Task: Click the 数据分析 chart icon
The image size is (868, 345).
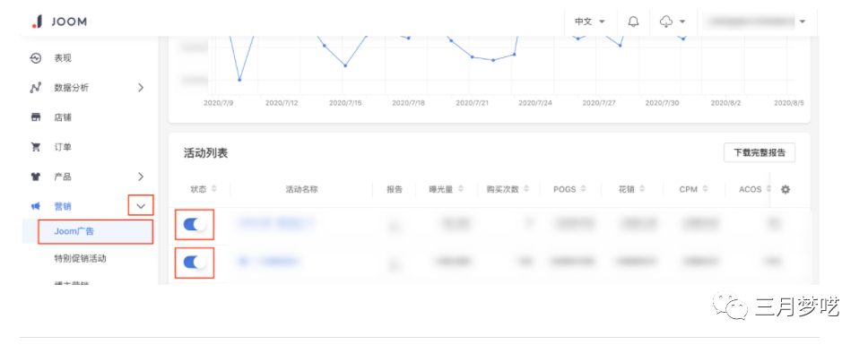Action: [36, 87]
